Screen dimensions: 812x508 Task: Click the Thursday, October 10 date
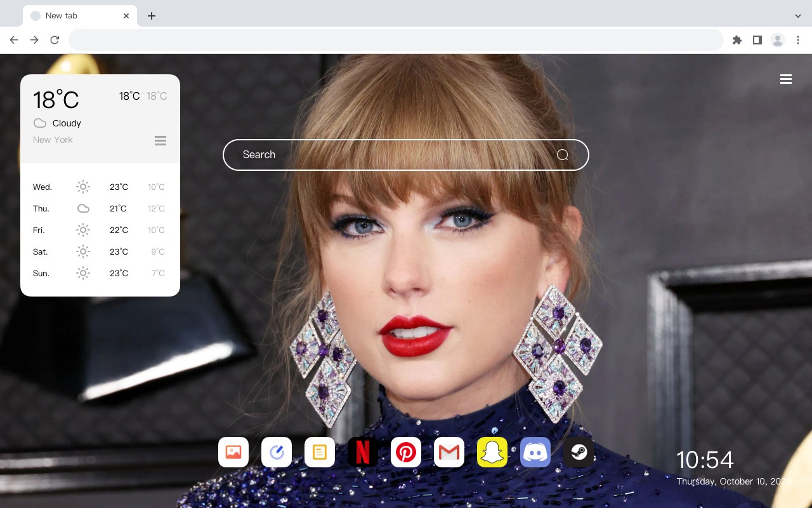734,482
